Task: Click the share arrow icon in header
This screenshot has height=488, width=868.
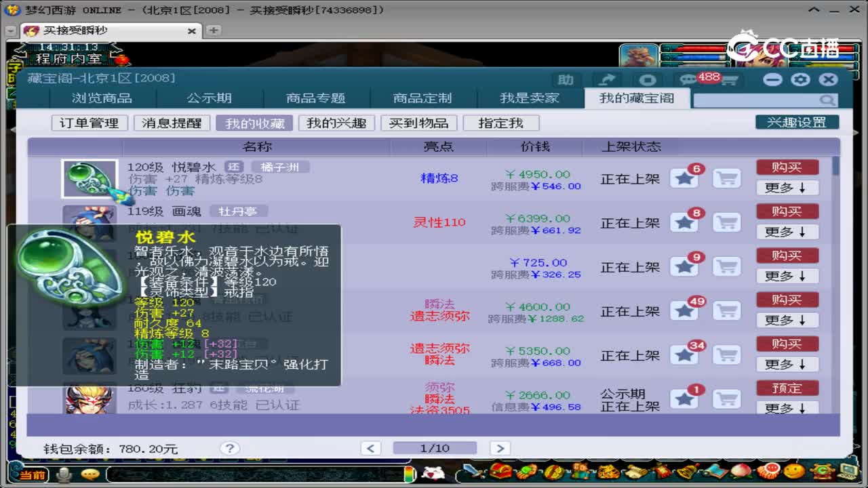Action: pos(607,80)
